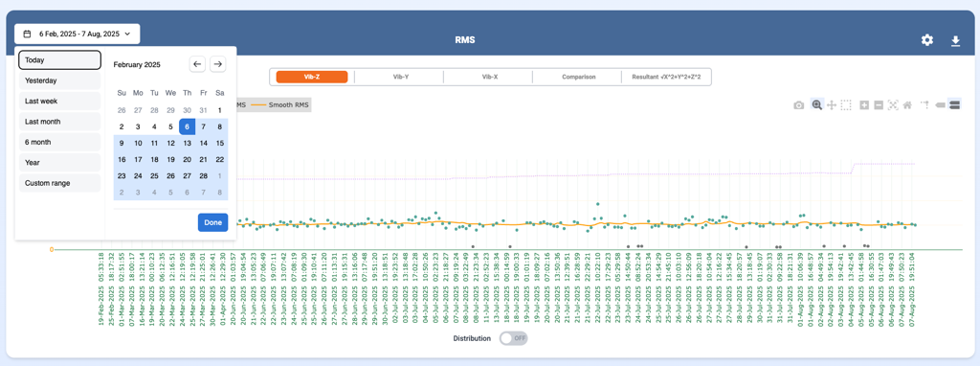Download the RMS data
The image size is (980, 366).
click(x=955, y=40)
